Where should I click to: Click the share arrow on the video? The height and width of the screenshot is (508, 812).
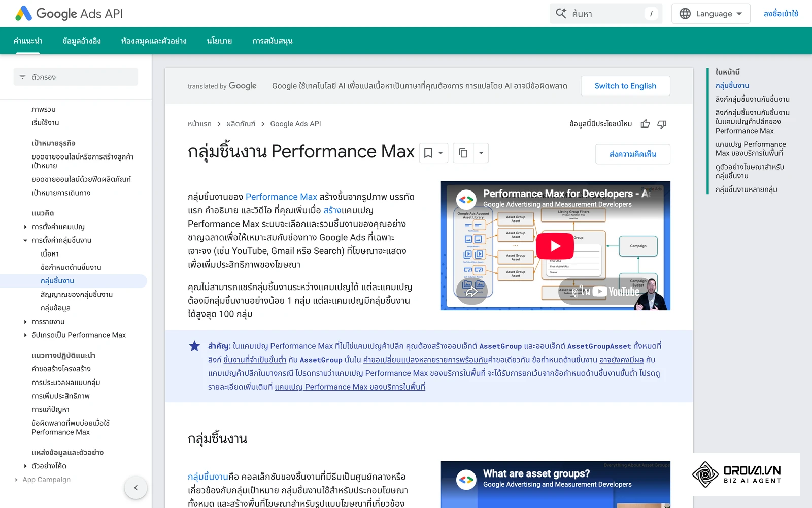(x=471, y=291)
